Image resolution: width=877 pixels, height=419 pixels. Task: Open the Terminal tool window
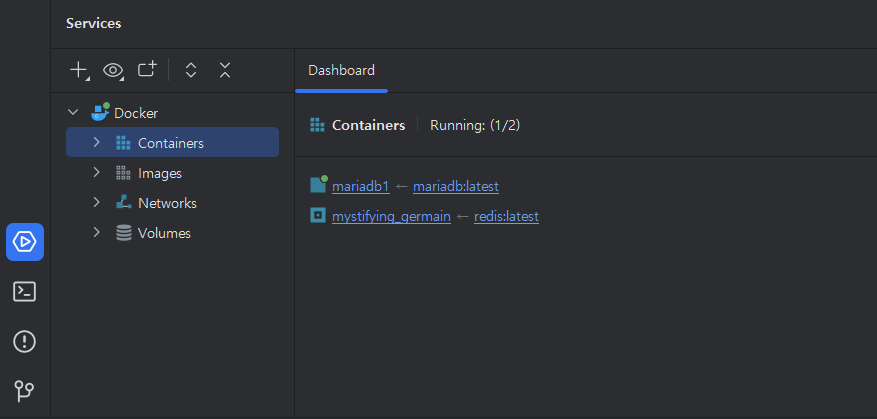25,291
